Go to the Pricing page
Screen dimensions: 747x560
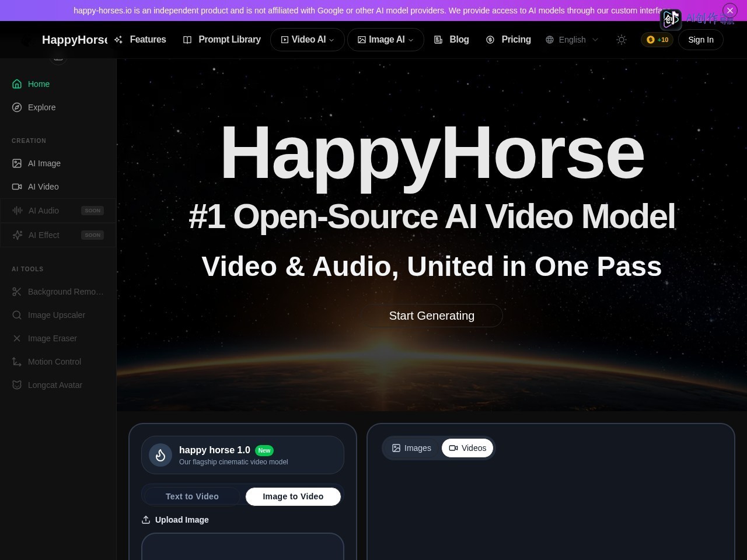[x=508, y=40]
